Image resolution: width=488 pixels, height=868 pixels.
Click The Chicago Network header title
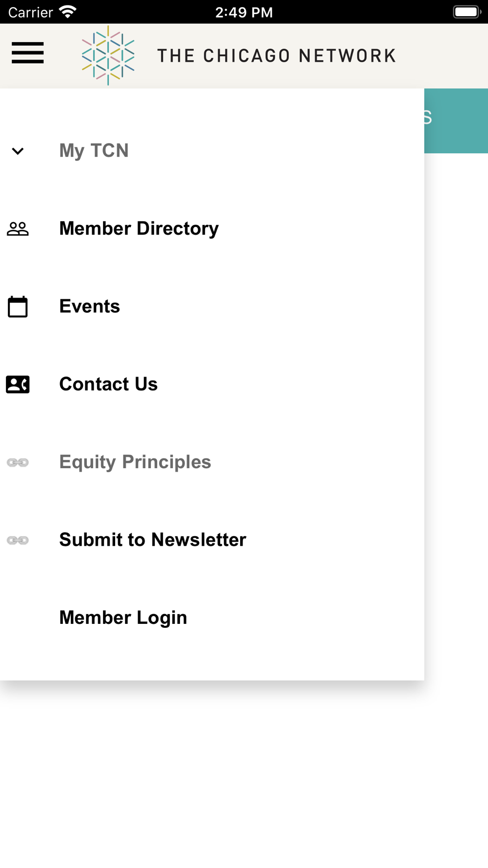click(276, 56)
